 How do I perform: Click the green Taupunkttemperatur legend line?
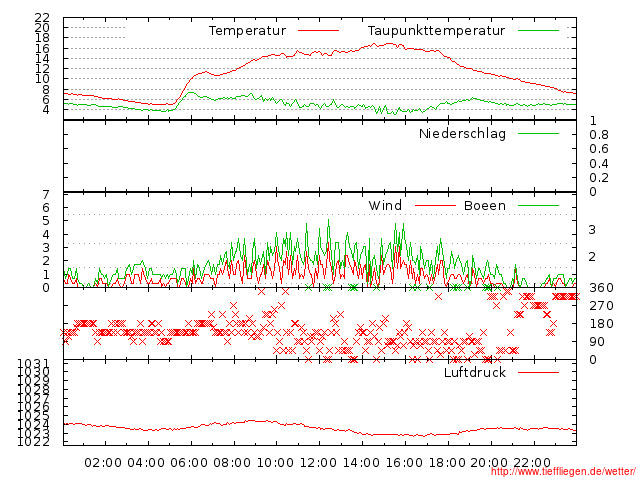point(538,31)
